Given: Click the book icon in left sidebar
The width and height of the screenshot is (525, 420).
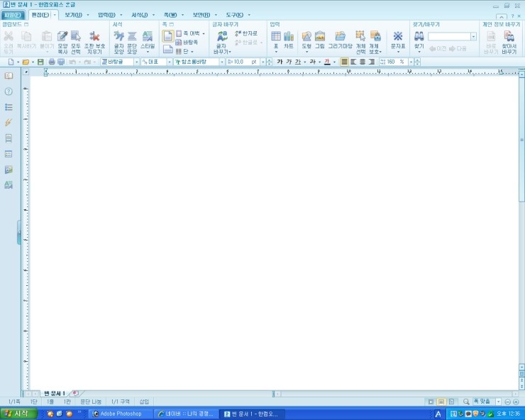Looking at the screenshot, I should click(x=9, y=76).
